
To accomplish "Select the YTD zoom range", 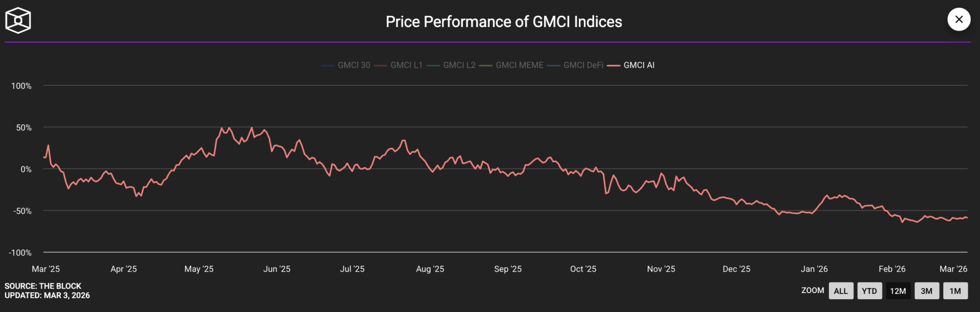I will click(869, 291).
